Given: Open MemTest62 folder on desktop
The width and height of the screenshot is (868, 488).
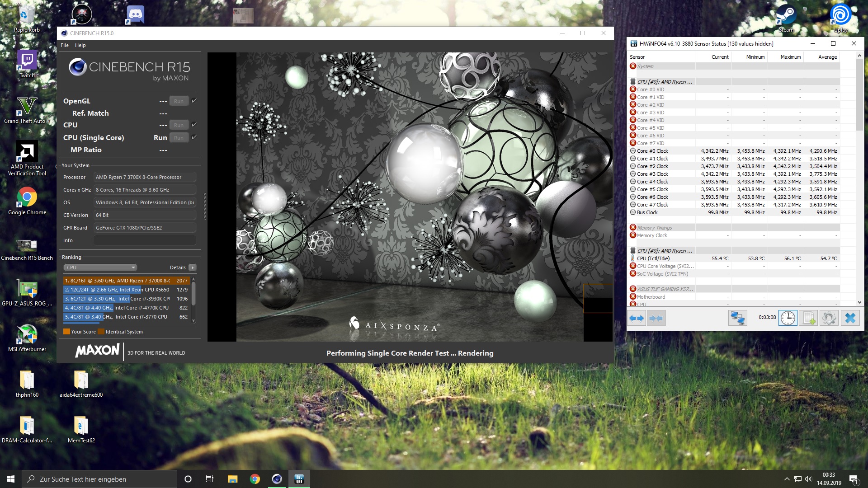Looking at the screenshot, I should pyautogui.click(x=81, y=429).
